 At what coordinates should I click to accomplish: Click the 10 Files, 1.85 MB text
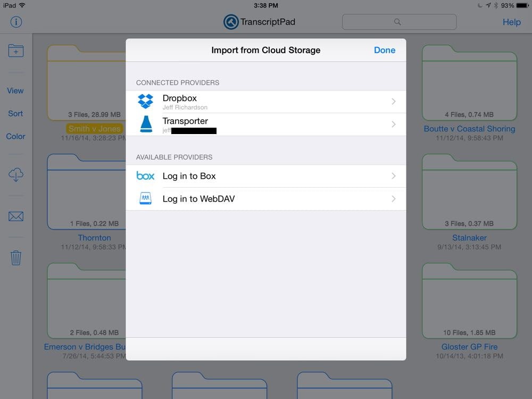click(469, 333)
